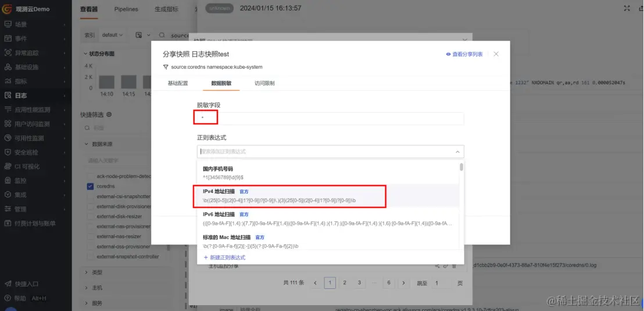Select the IPv4 地址扫描 regex option
This screenshot has height=311, width=644.
328,195
